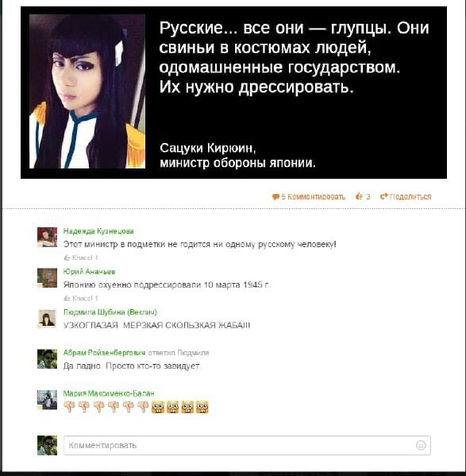Open Надежда Кузнецова's profile name link
Viewport: 466px width, 476px height.
pyautogui.click(x=98, y=231)
